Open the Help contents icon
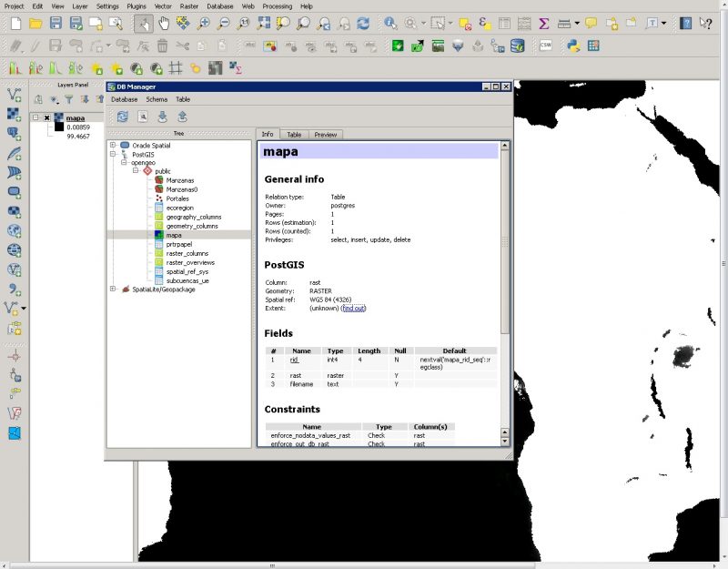The height and width of the screenshot is (569, 728). [686, 24]
